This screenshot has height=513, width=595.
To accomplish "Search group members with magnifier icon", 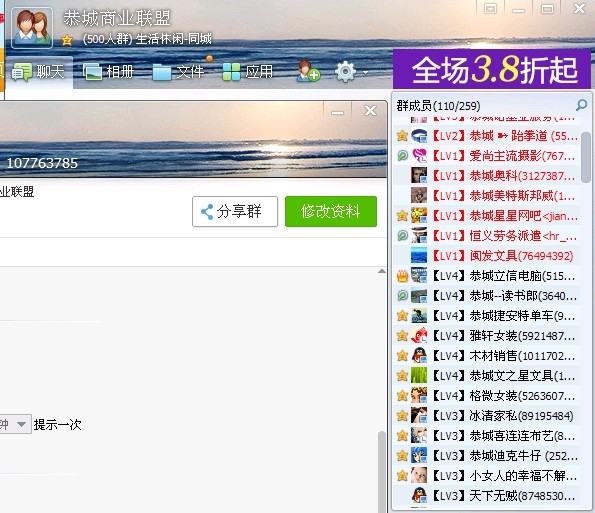I will coord(581,105).
